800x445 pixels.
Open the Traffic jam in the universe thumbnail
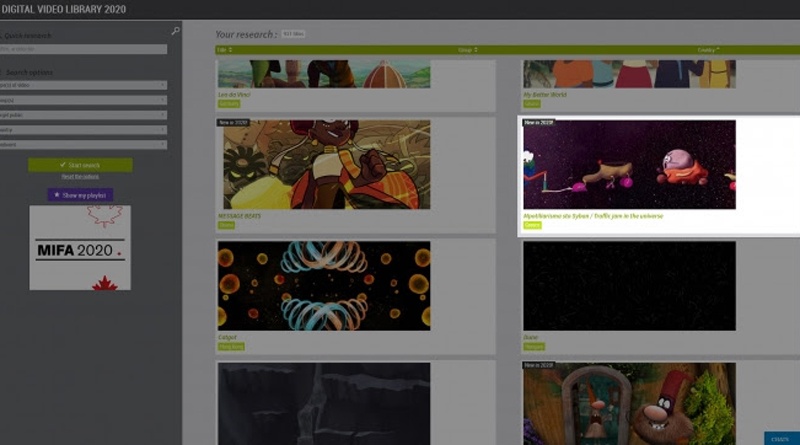(x=629, y=165)
